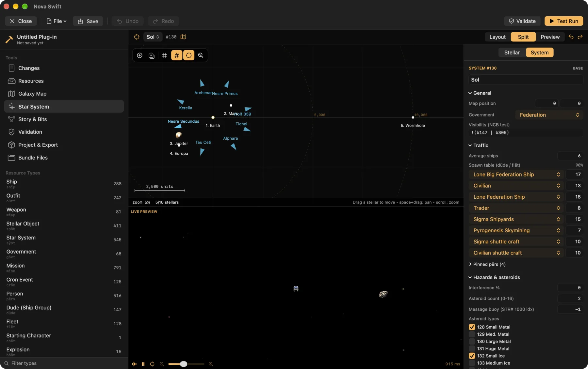The width and height of the screenshot is (588, 369).
Task: Start a Test Run
Action: click(563, 21)
